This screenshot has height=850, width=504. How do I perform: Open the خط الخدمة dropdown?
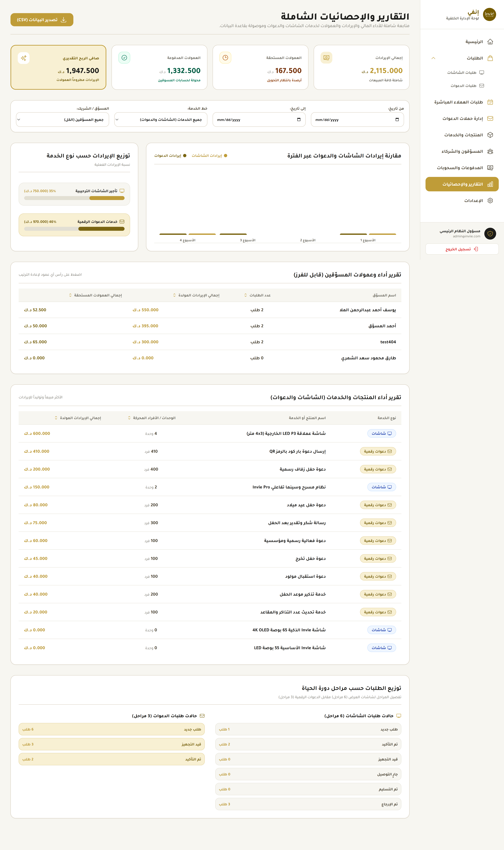click(161, 120)
